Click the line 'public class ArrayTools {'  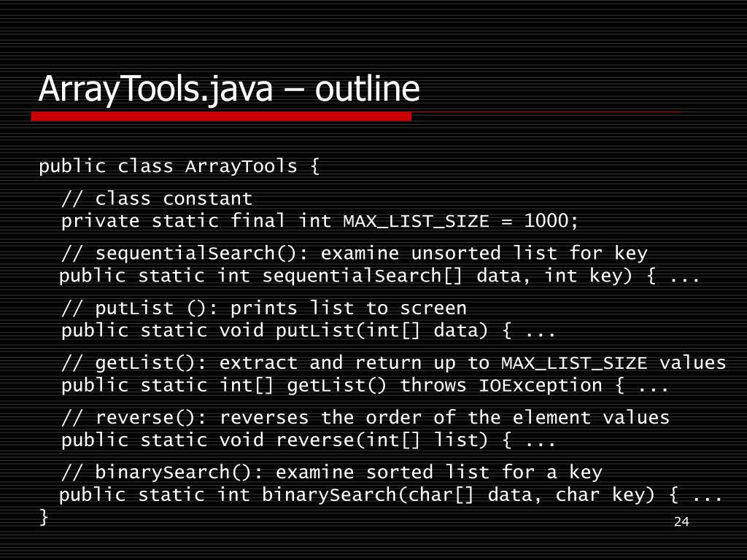click(x=179, y=166)
